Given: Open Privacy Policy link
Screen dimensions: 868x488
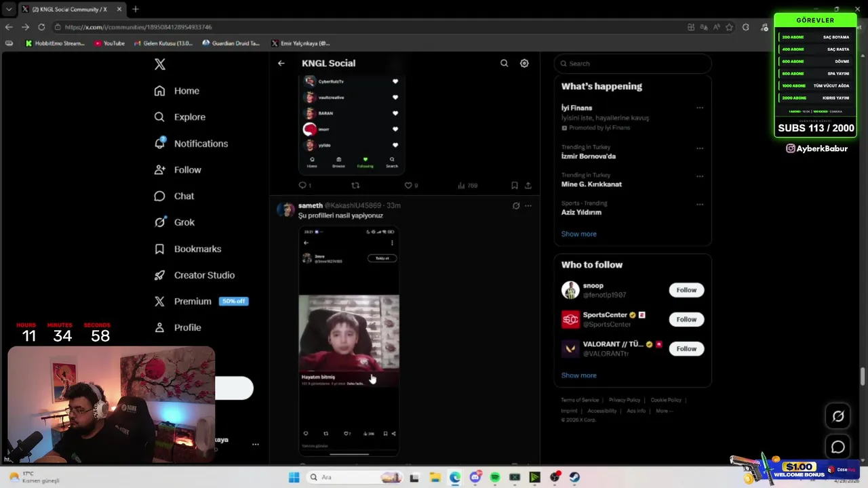Looking at the screenshot, I should pos(625,400).
